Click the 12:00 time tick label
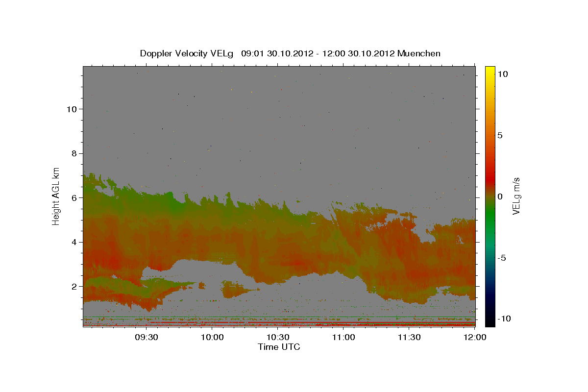The width and height of the screenshot is (588, 392). [x=475, y=337]
